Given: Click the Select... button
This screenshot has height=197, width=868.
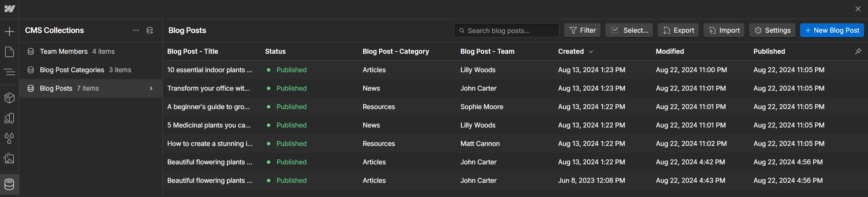Looking at the screenshot, I should (630, 30).
